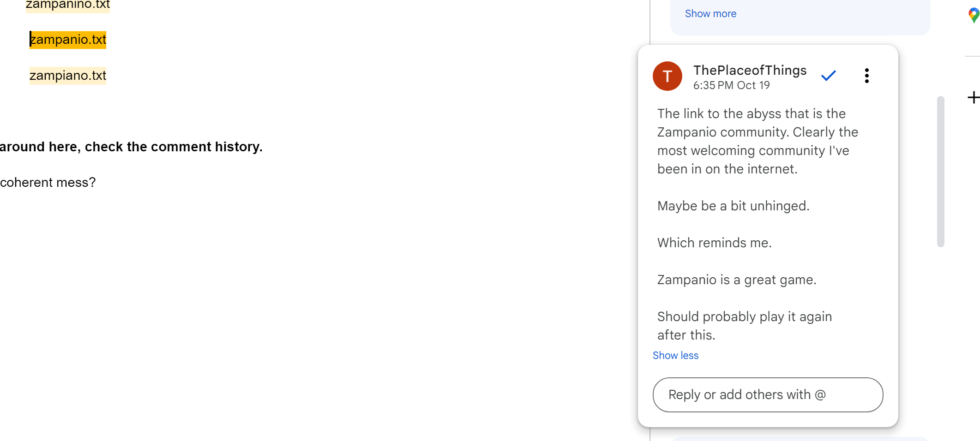Click the comments panel vertical scrollbar
Image resolution: width=980 pixels, height=441 pixels.
(940, 171)
